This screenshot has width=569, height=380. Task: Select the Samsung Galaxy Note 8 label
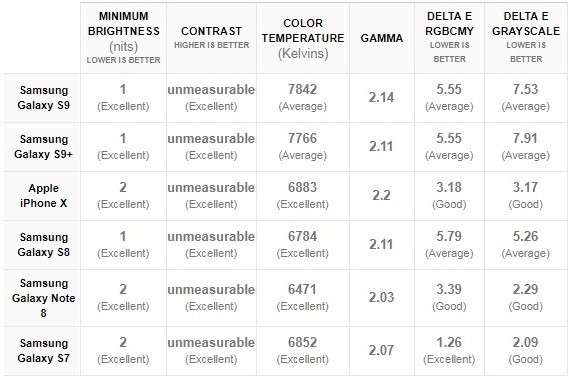(x=44, y=298)
